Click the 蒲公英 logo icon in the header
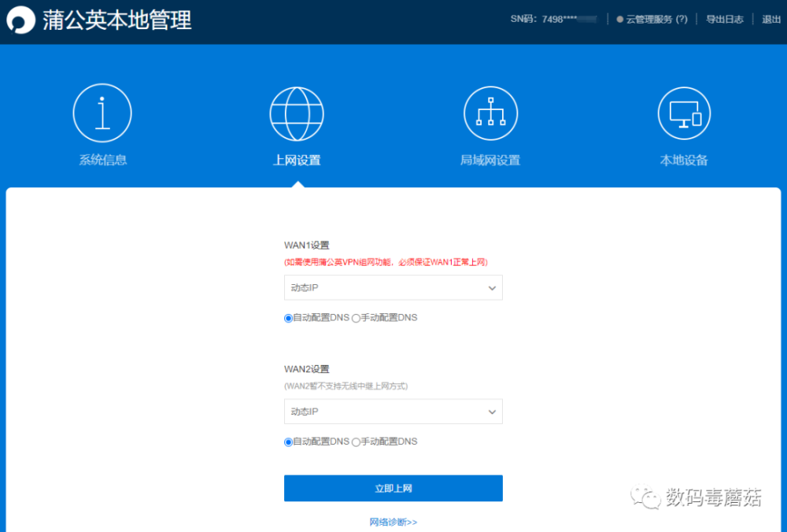Screen dimensions: 787x532 click(20, 20)
